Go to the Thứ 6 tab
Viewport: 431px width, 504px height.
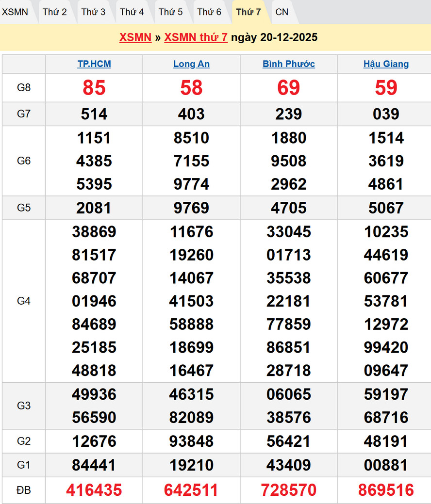(x=209, y=12)
